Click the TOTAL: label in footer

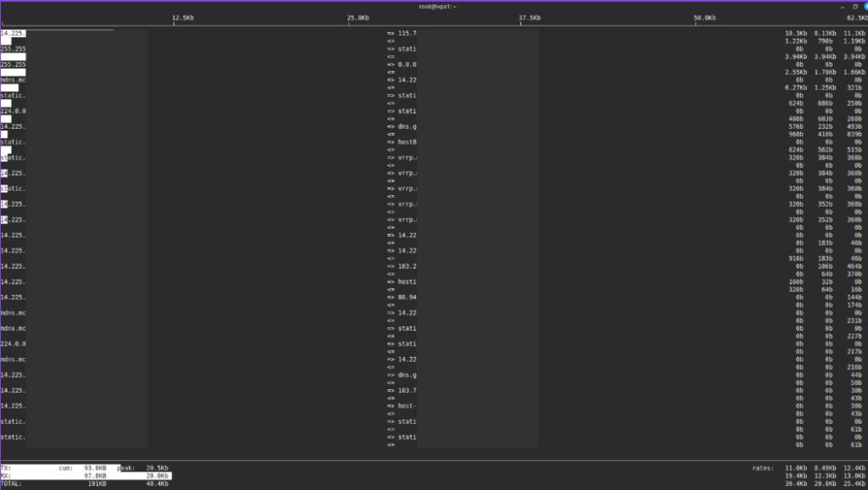[12, 483]
